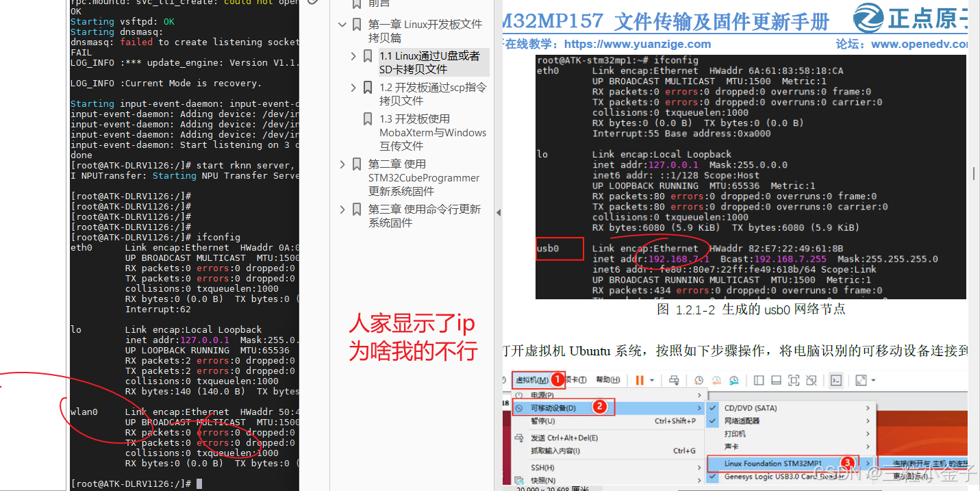Screen dimensions: 980x491
Task: Open the snapshot manager toolbar icon
Action: (x=734, y=380)
